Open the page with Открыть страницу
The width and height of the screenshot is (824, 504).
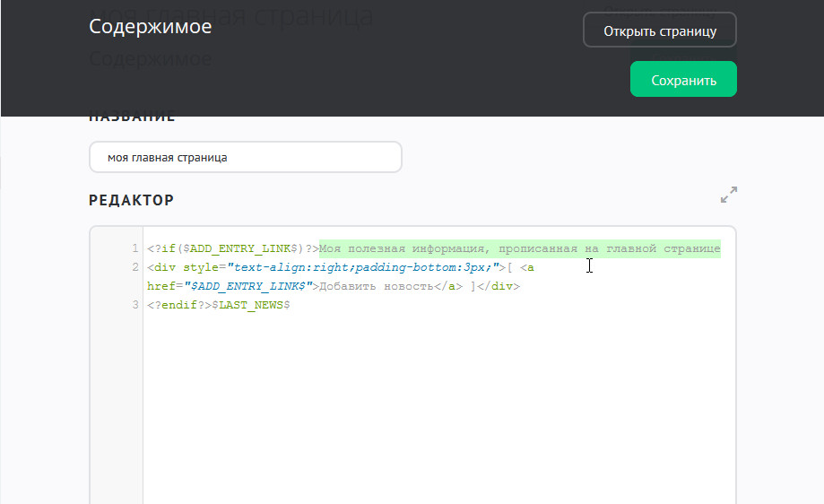tap(659, 30)
